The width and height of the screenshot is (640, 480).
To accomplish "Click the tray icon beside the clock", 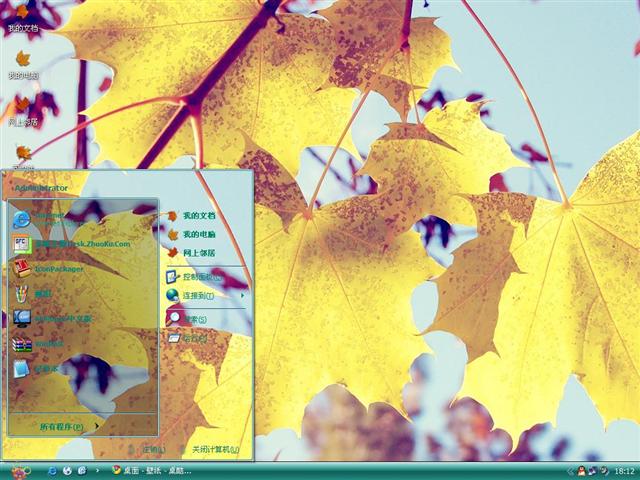I will [603, 471].
